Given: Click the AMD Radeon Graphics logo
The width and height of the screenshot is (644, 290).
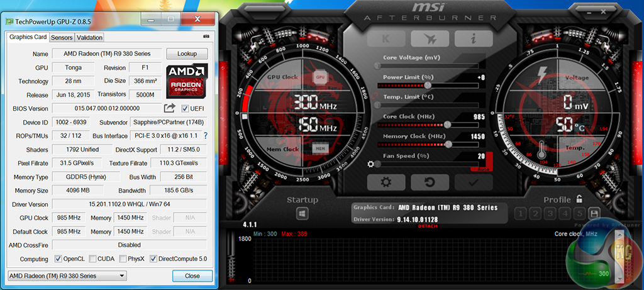Looking at the screenshot, I should pyautogui.click(x=187, y=80).
